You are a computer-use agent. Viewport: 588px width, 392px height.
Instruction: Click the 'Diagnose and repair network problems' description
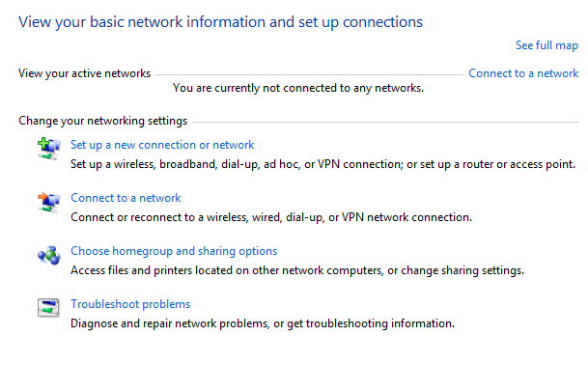pyautogui.click(x=263, y=323)
